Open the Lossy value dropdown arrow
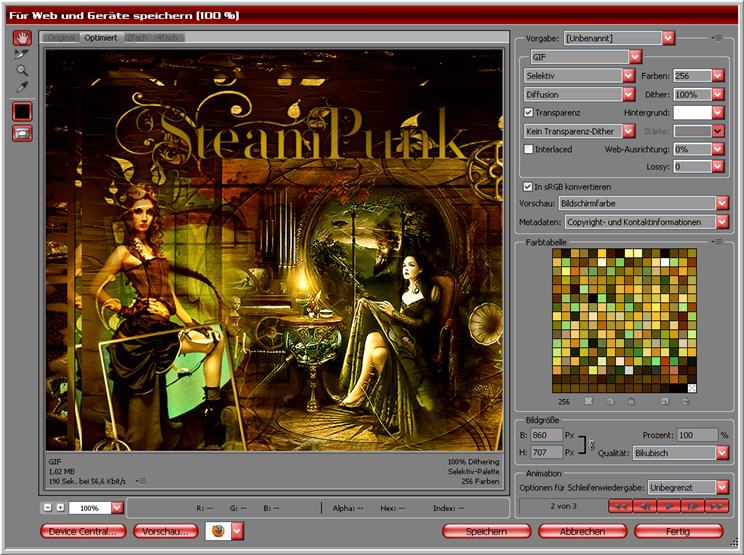The width and height of the screenshot is (744, 555). tap(718, 166)
